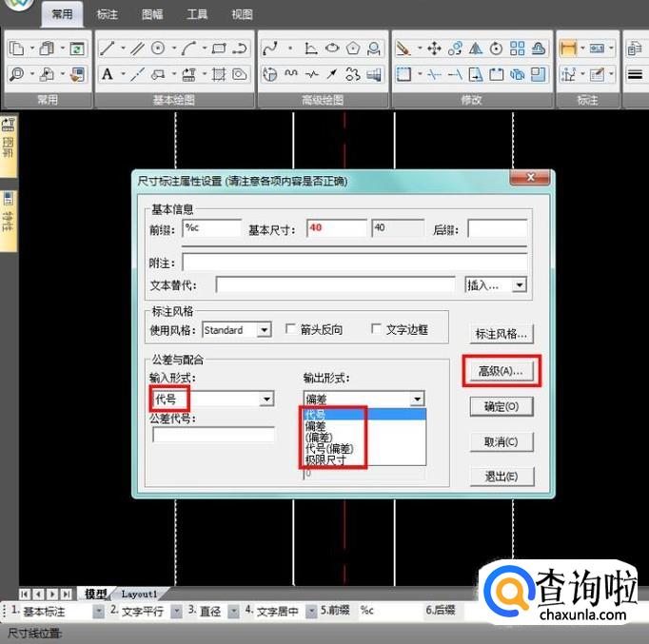Enable the 文字边框 checkbox
Screen dimensions: 649x644
(x=376, y=330)
